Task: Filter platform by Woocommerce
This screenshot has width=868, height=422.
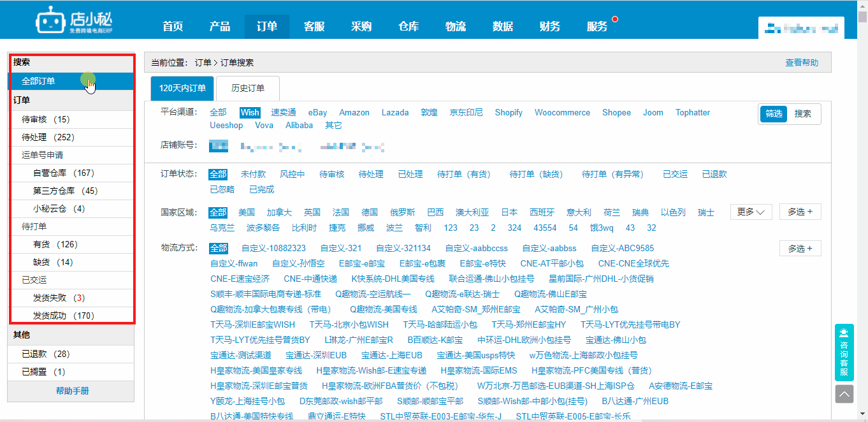Action: point(562,112)
